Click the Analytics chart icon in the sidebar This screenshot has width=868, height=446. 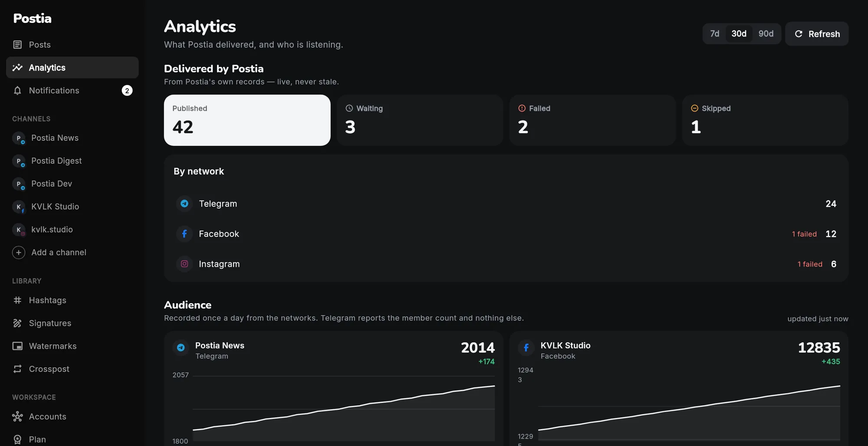click(x=17, y=67)
